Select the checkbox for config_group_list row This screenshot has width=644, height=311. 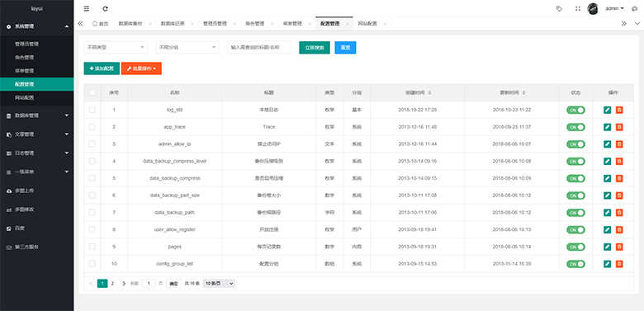tap(92, 264)
